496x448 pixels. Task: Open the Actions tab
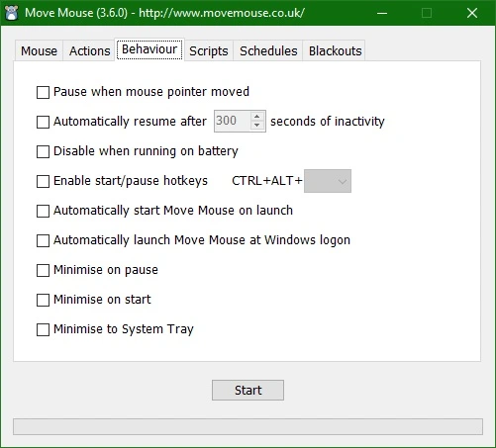tap(89, 51)
